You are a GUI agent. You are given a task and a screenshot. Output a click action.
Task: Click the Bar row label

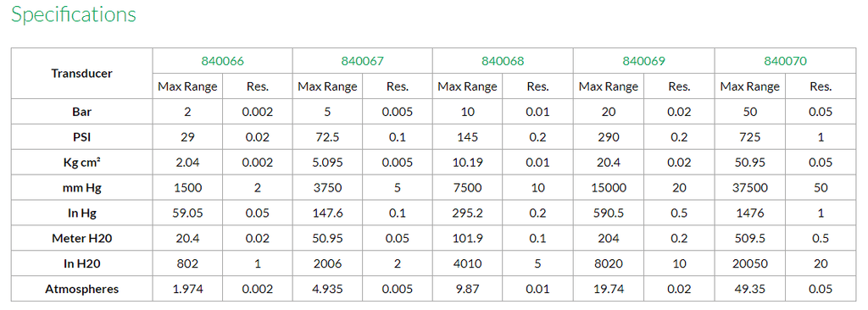tap(82, 112)
